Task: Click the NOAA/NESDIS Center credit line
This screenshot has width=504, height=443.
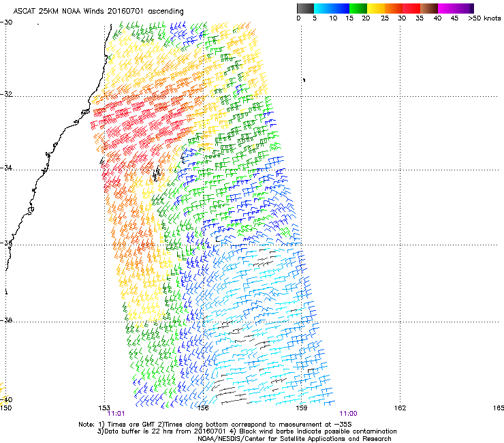Action: pos(294,439)
